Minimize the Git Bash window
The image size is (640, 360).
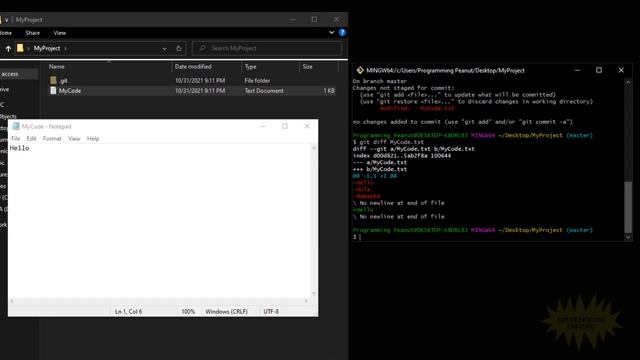[x=577, y=70]
